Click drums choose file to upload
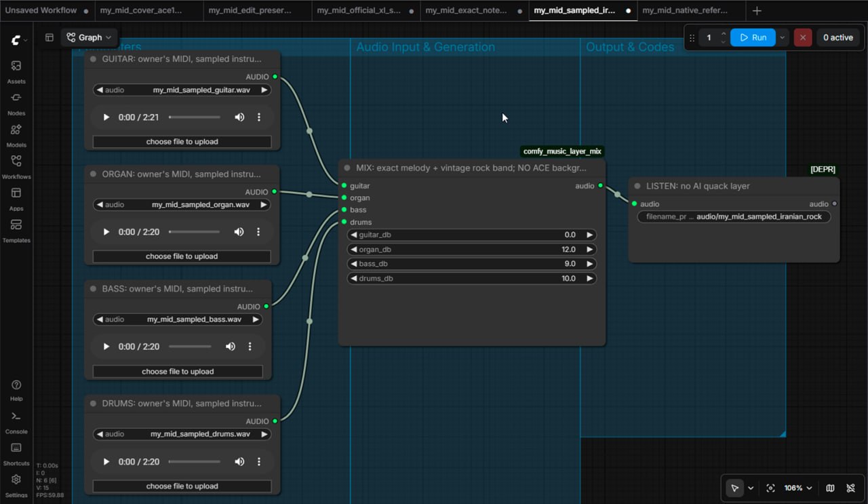 pos(182,486)
